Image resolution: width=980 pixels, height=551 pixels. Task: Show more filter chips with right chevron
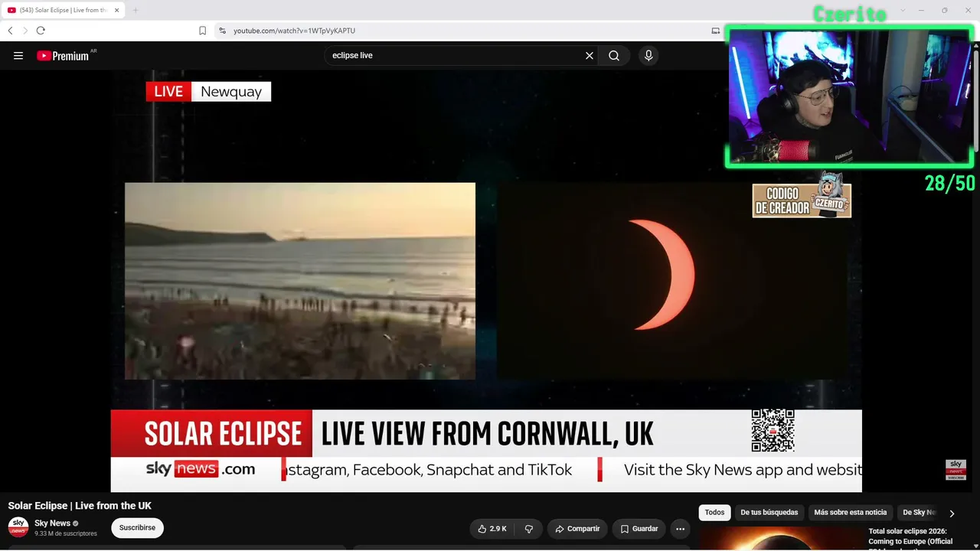click(x=952, y=514)
